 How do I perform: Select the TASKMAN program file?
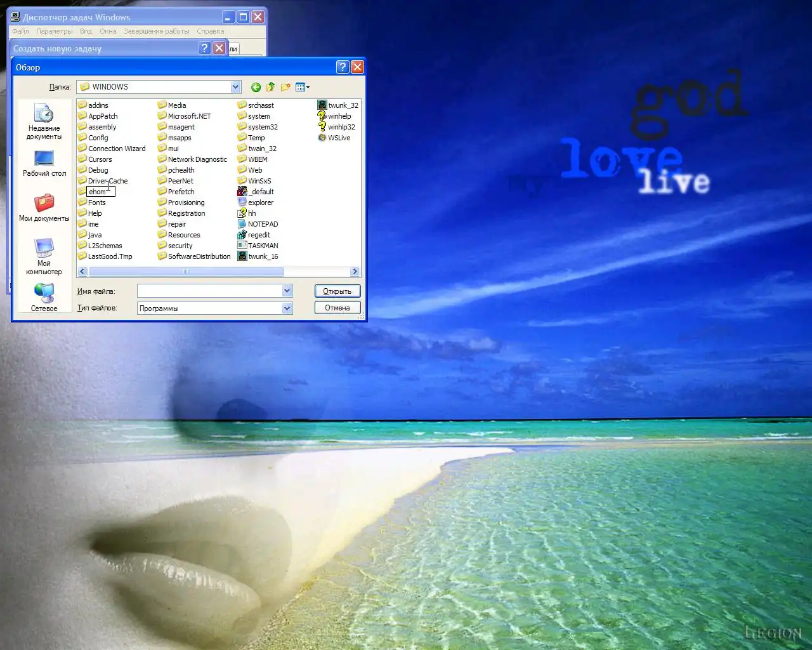258,246
